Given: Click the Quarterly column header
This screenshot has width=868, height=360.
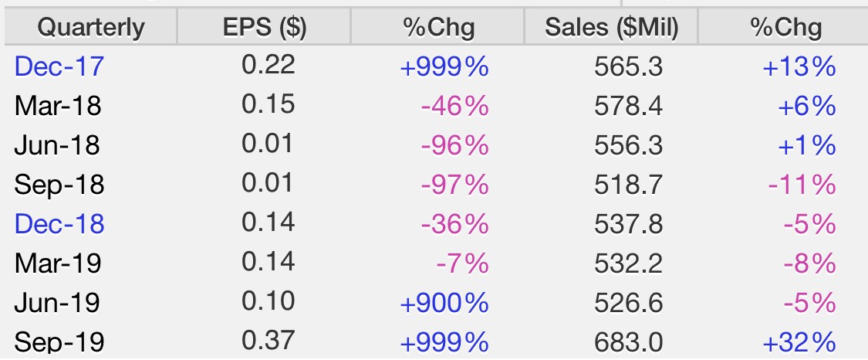Looking at the screenshot, I should 91,26.
